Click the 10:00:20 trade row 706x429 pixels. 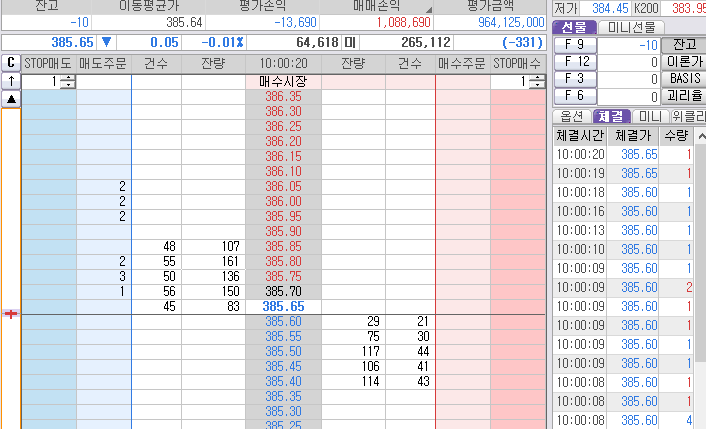[623, 154]
